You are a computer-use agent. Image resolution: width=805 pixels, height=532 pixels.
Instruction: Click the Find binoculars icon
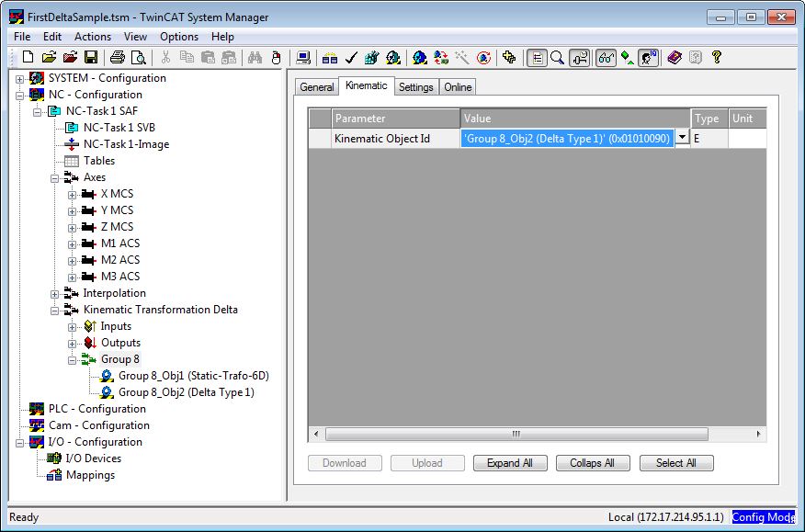tap(255, 58)
